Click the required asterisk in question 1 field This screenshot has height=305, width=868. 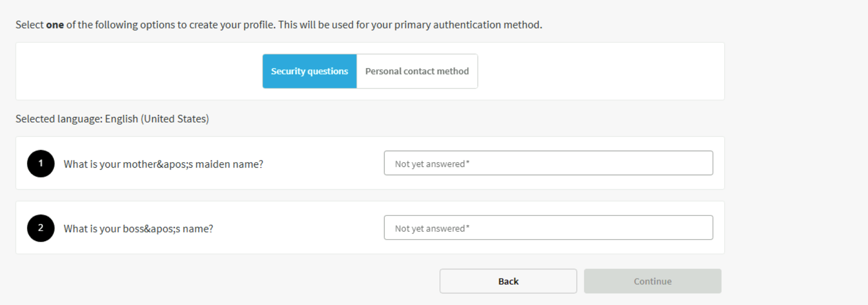pyautogui.click(x=468, y=163)
